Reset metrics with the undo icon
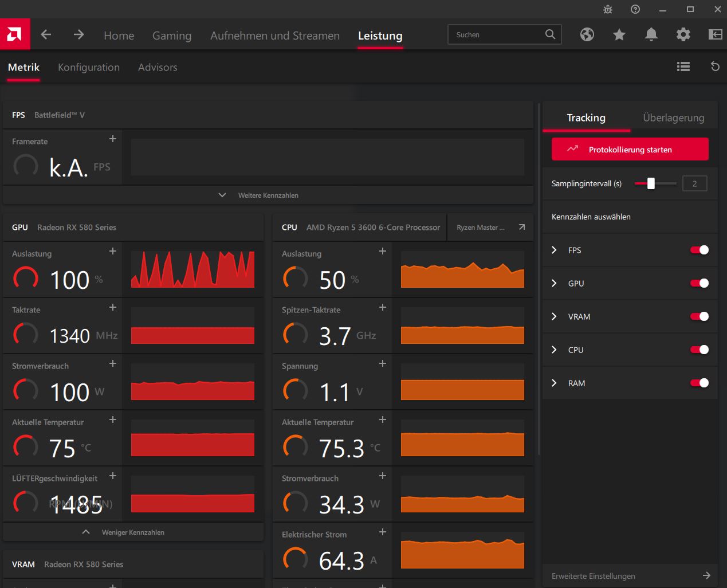The height and width of the screenshot is (588, 727). pos(715,66)
